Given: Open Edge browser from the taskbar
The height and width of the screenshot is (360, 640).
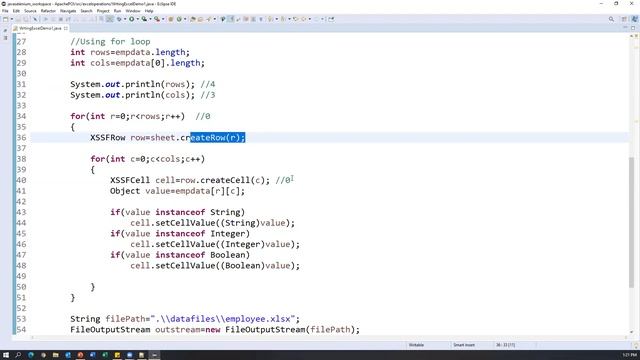Looking at the screenshot, I should 31,355.
